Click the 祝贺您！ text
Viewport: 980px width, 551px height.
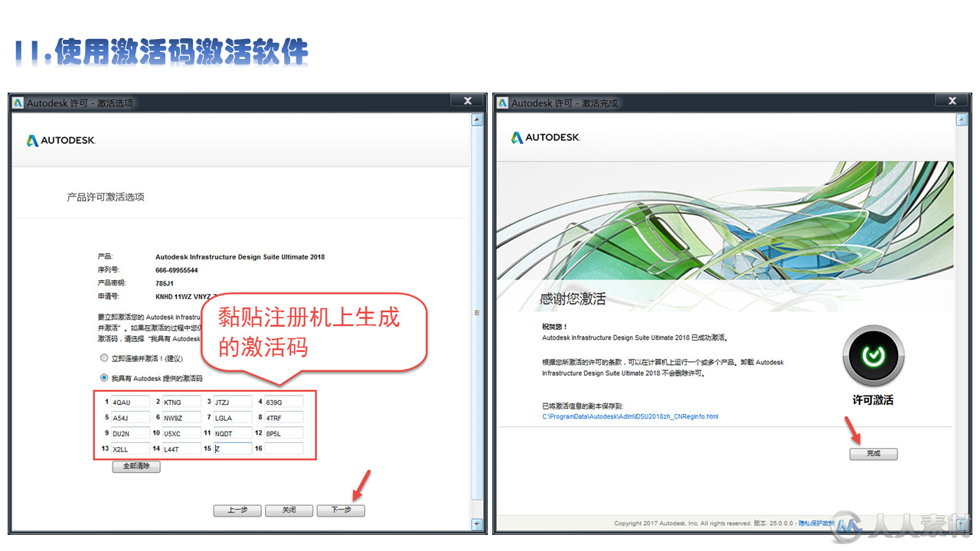click(555, 327)
